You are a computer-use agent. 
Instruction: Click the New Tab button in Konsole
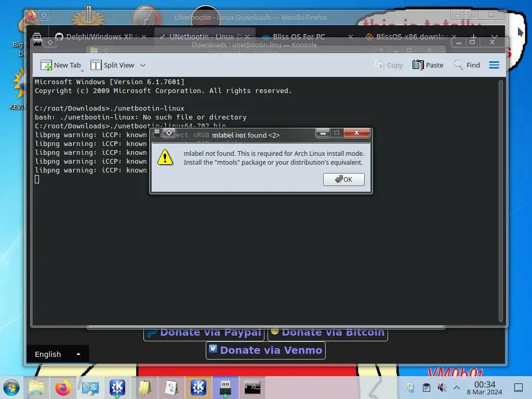pyautogui.click(x=61, y=65)
